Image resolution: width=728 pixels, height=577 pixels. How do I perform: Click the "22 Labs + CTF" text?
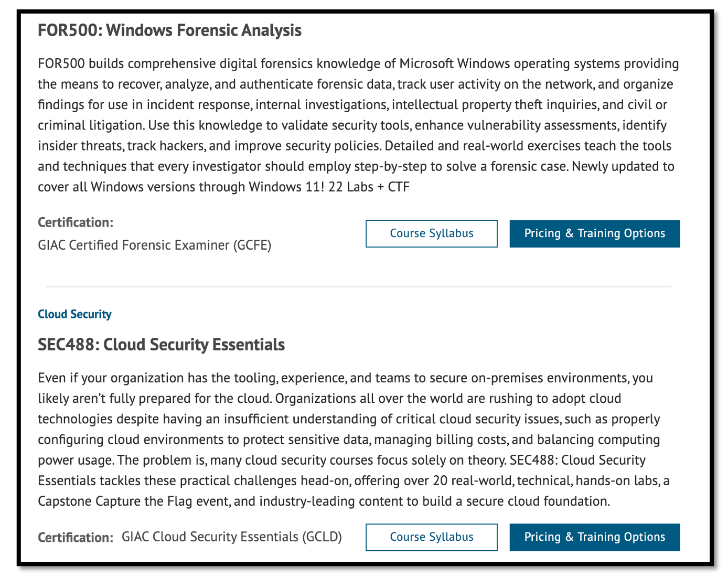(369, 187)
